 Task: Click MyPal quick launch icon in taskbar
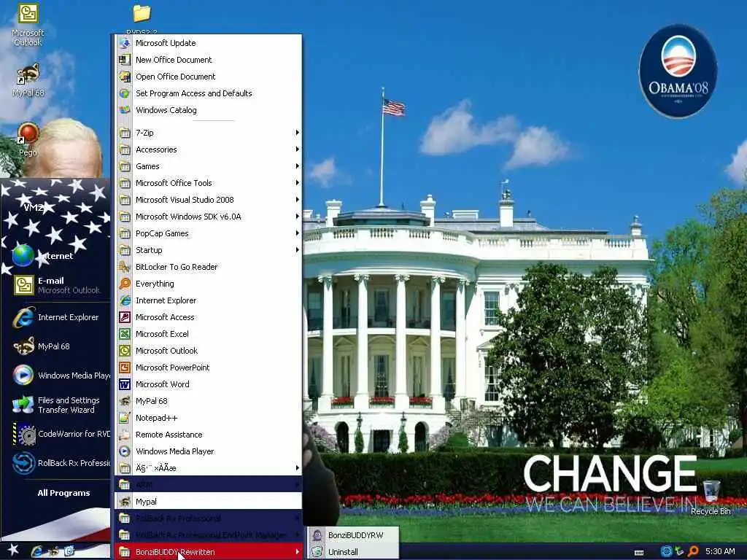[x=54, y=551]
